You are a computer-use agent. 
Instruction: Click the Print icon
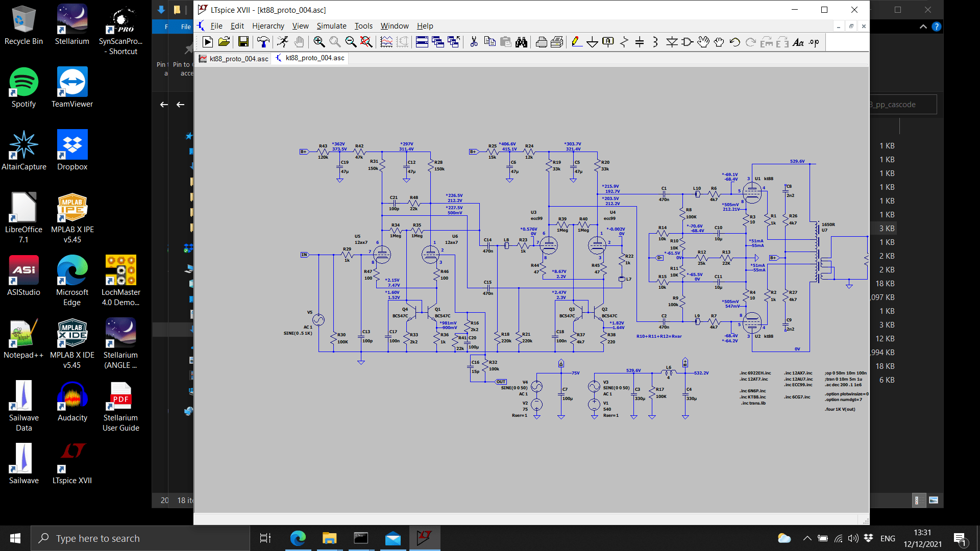tap(542, 42)
